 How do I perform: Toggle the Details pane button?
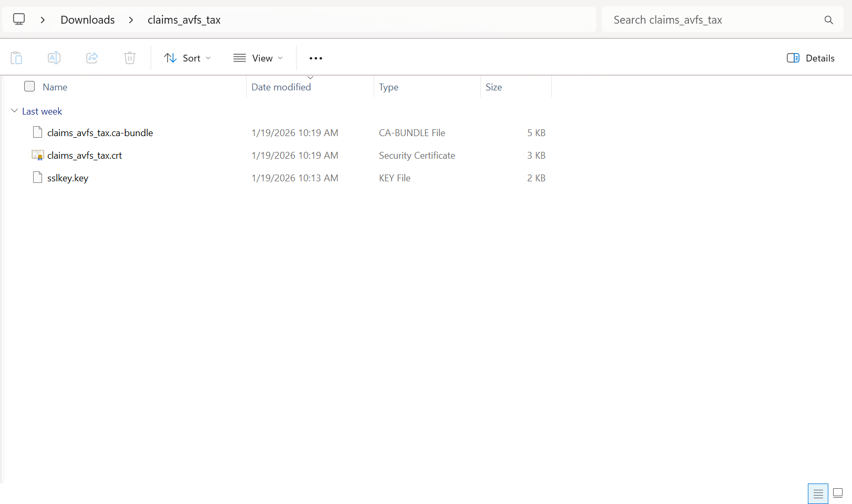pos(810,58)
